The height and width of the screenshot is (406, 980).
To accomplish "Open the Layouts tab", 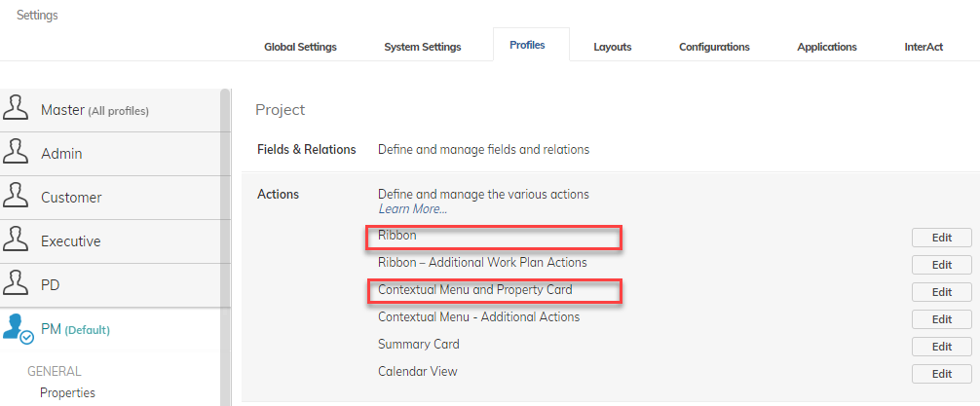I will pos(612,47).
